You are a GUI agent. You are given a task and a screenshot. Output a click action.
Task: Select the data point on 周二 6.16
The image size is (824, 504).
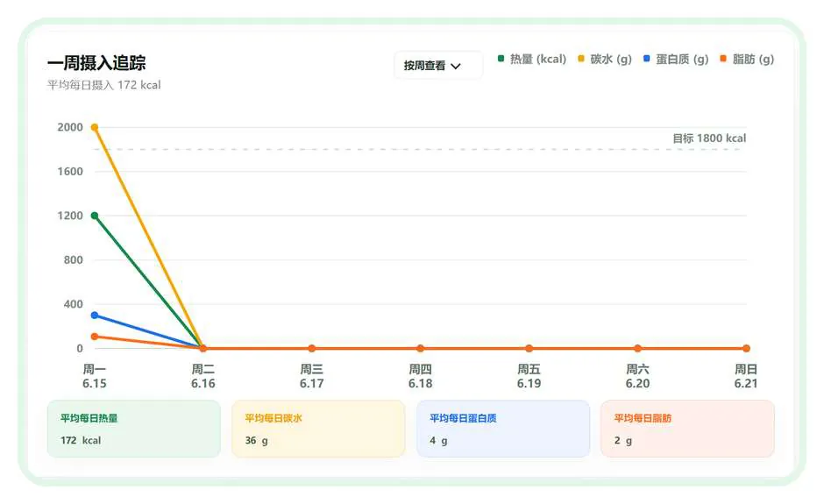click(203, 349)
